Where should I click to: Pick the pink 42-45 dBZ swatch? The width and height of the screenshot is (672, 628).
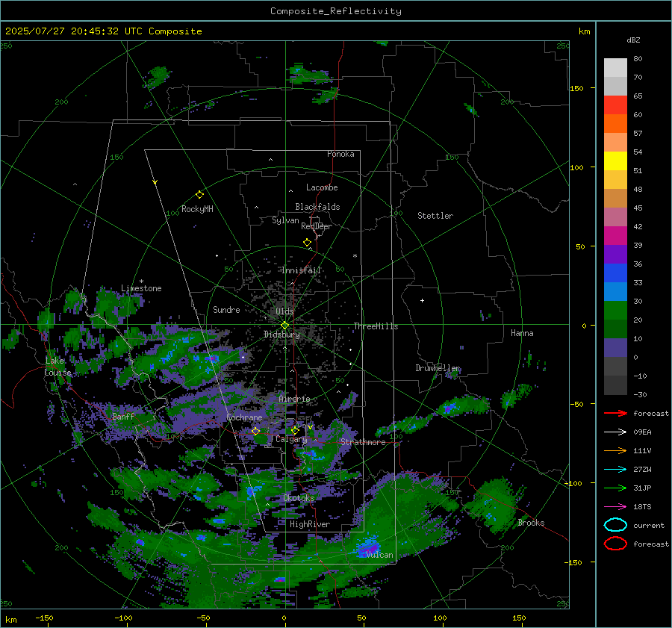tap(615, 217)
